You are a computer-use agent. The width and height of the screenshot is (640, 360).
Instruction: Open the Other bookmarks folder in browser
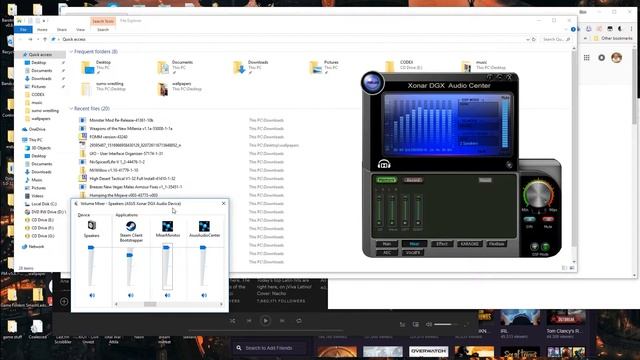click(x=612, y=38)
